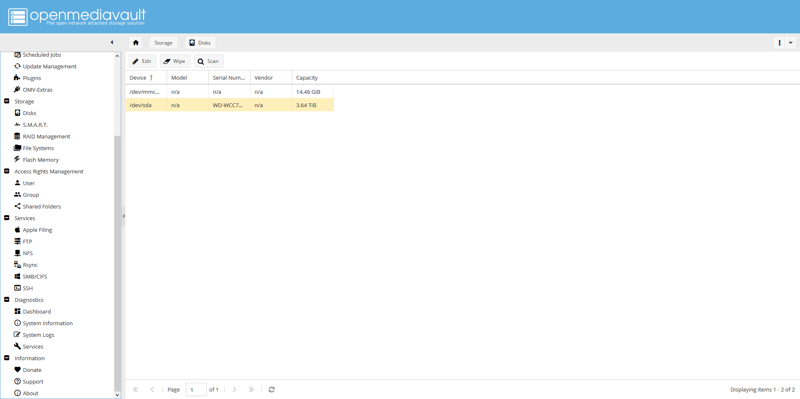This screenshot has height=399, width=800.
Task: Go to the previous page
Action: [x=152, y=389]
